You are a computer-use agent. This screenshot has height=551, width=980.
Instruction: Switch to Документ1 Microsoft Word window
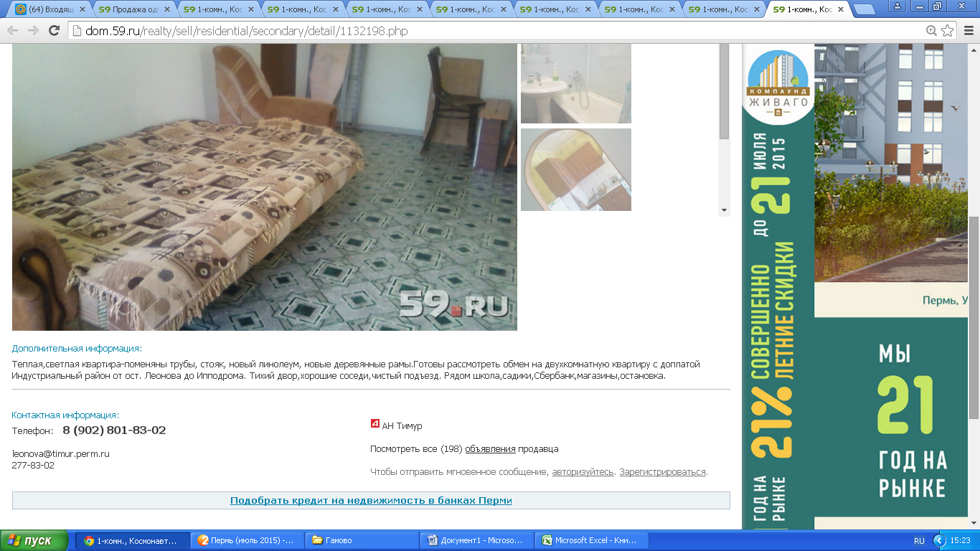tap(477, 540)
